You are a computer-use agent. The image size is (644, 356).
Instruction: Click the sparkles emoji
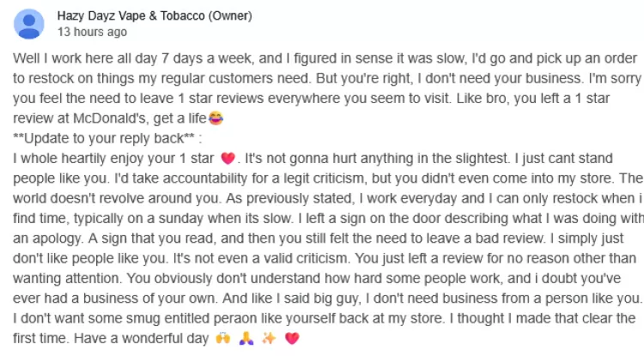pos(269,339)
